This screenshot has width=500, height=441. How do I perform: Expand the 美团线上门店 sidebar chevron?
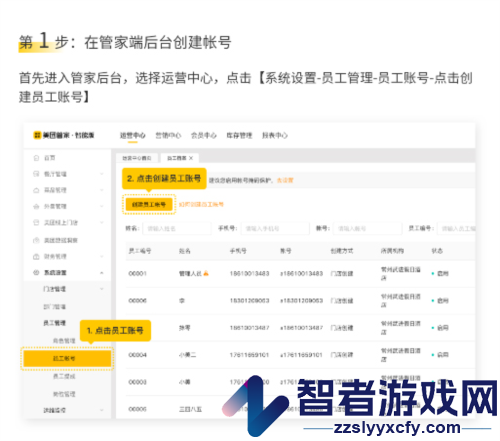[x=102, y=222]
